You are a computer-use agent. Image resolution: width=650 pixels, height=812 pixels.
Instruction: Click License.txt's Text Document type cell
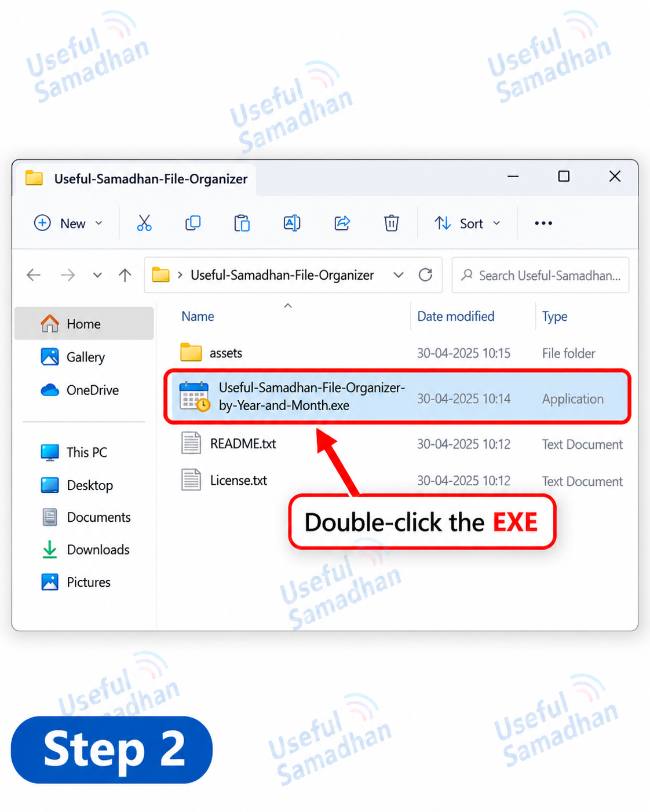point(582,481)
